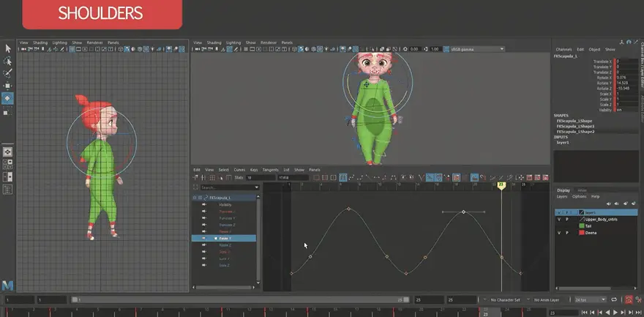Screen dimensions: 644x317
Task: Select the arrow Select tool in toolbox
Action: (x=7, y=48)
